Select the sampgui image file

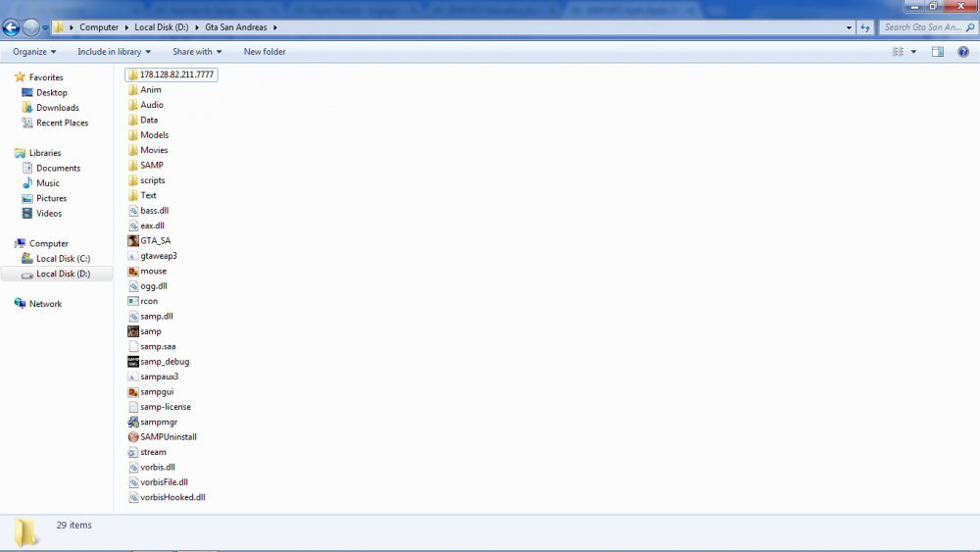[151, 392]
